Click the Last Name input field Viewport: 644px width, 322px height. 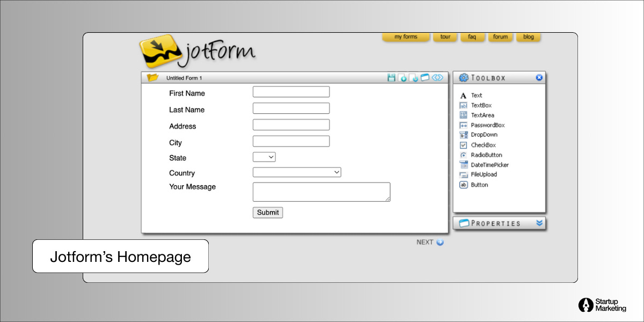coord(291,108)
